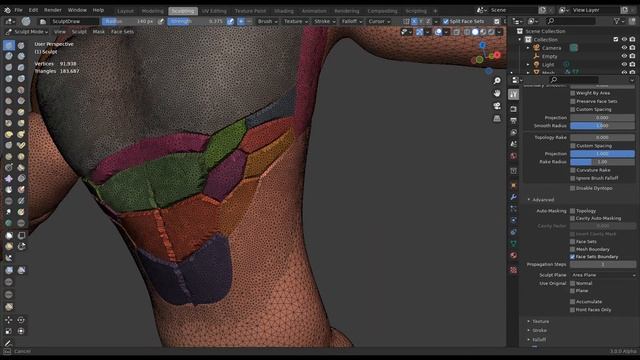Hide Light object via eye icon
Viewport: 640px width, 360px height.
[x=624, y=64]
